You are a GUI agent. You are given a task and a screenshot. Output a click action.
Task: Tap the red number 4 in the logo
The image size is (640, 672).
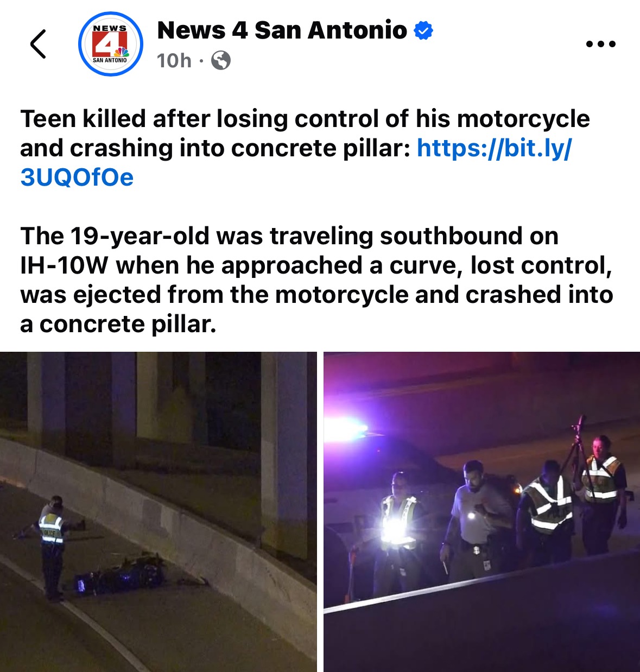(108, 44)
